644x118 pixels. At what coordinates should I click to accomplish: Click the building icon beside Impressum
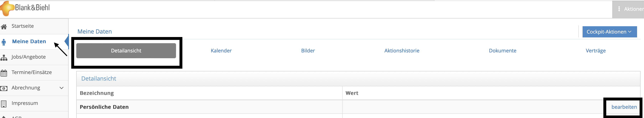click(4, 104)
